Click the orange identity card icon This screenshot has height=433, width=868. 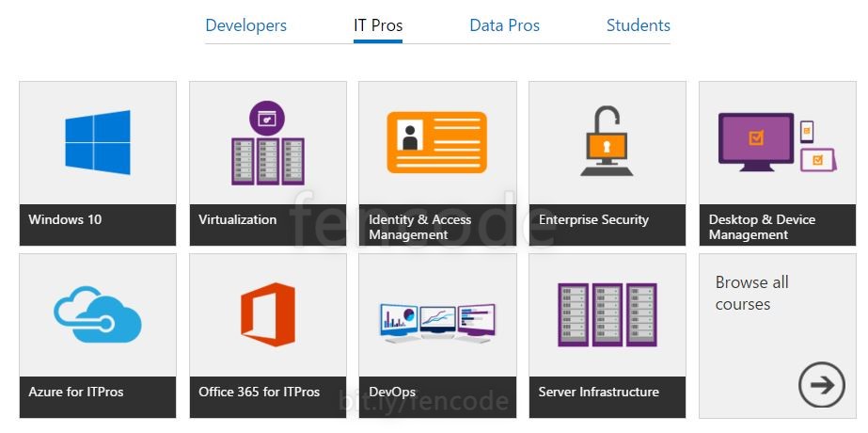tap(437, 142)
